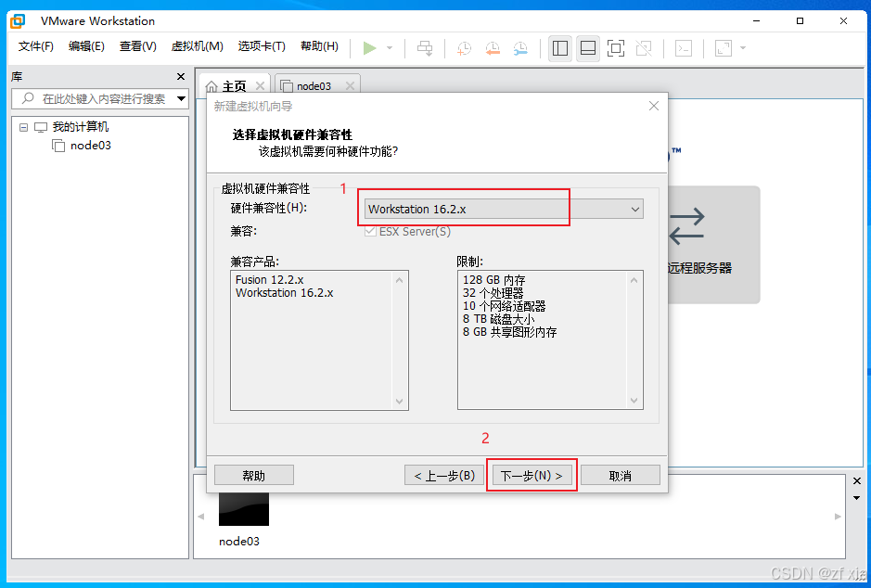Viewport: 871px width, 588px height.
Task: Toggle the ESX Server(S) checkbox
Action: 370,232
